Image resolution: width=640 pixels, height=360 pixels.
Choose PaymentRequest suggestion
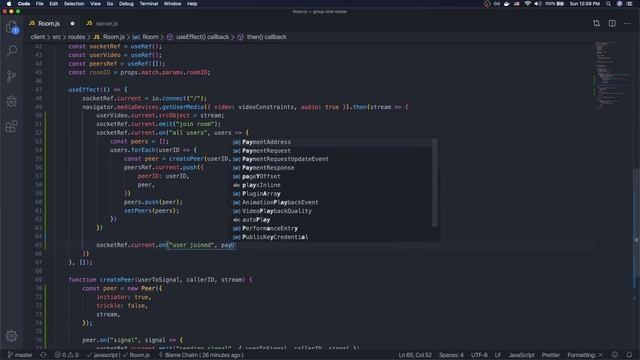[332, 151]
